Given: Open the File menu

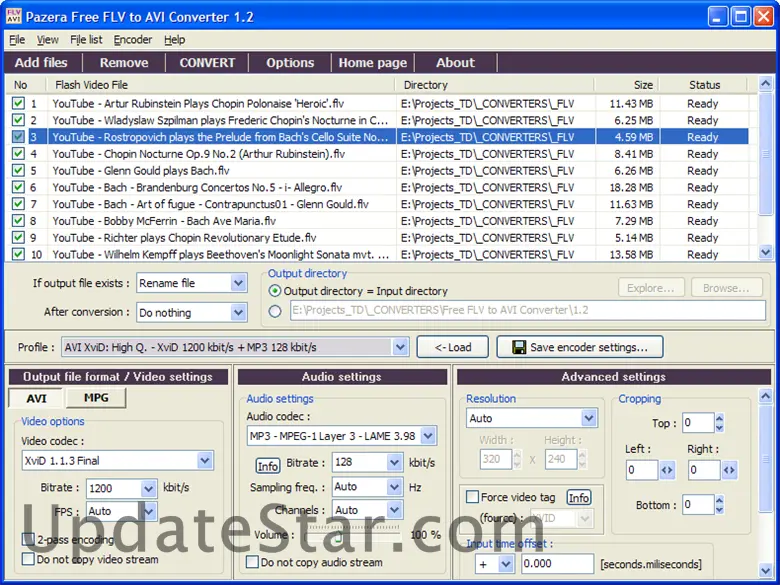Looking at the screenshot, I should [x=17, y=40].
